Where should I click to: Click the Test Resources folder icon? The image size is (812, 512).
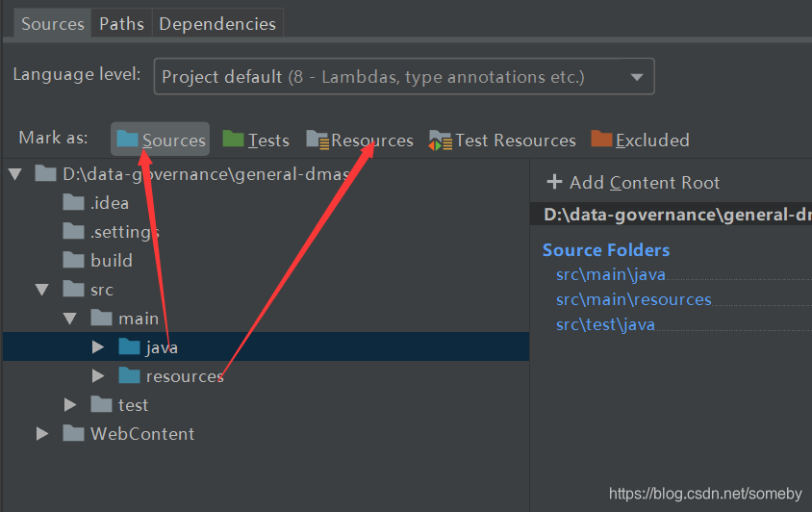[441, 140]
